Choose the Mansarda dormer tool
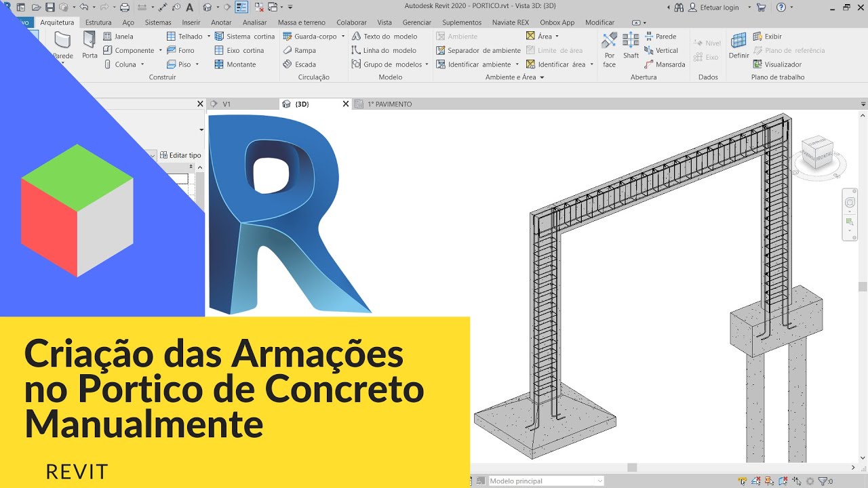This screenshot has height=488, width=868. (x=665, y=64)
